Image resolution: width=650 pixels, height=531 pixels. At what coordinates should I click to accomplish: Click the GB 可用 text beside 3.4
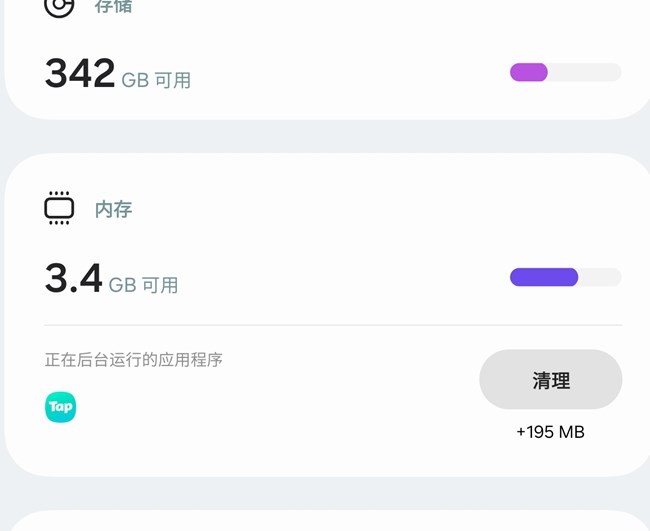(x=143, y=285)
